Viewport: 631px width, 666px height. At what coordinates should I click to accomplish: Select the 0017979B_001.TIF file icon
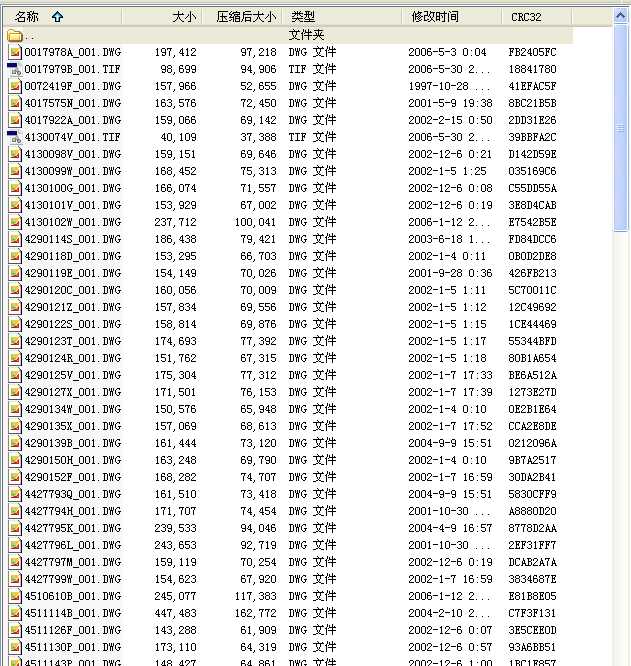[14, 69]
